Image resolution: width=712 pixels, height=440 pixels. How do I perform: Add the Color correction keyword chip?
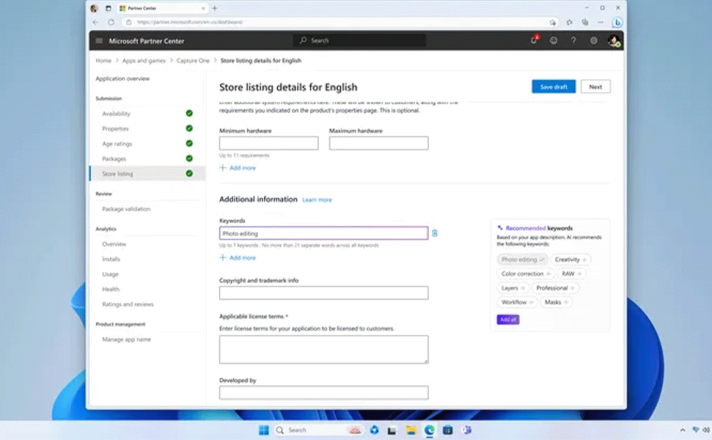point(525,274)
